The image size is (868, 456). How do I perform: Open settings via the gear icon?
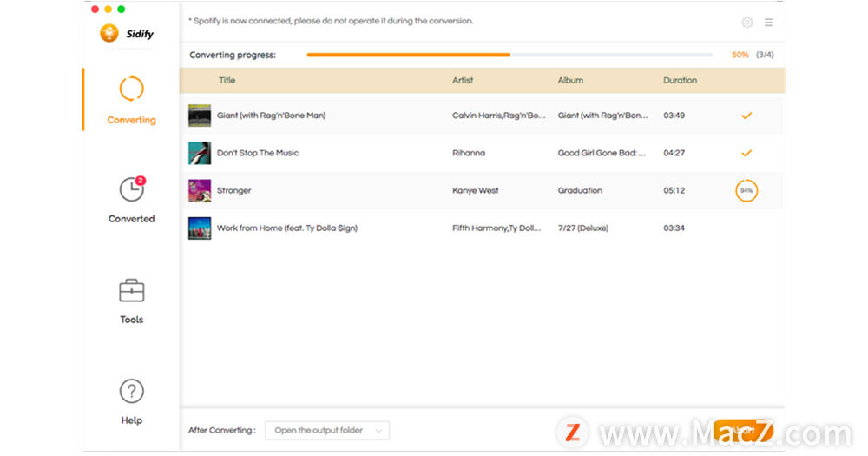[746, 23]
